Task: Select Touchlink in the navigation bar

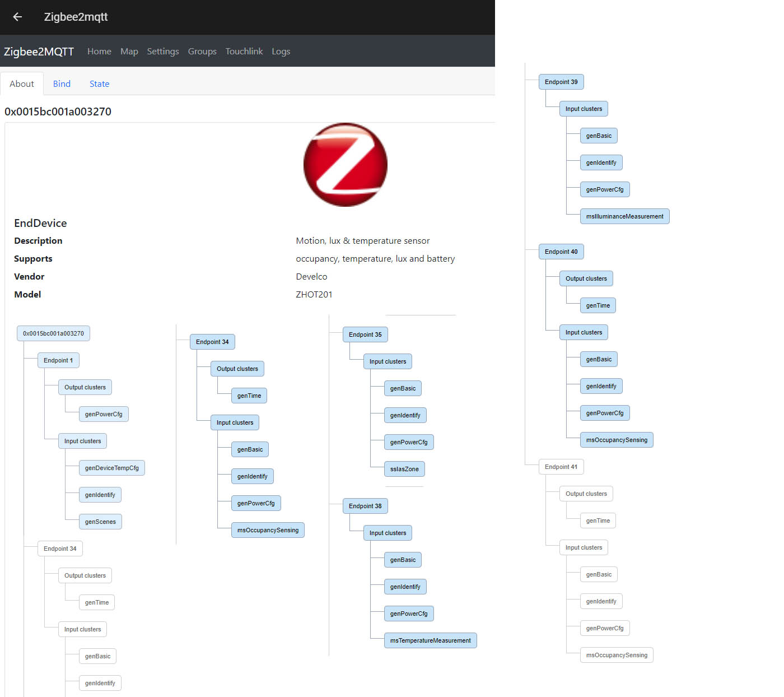Action: pos(244,51)
